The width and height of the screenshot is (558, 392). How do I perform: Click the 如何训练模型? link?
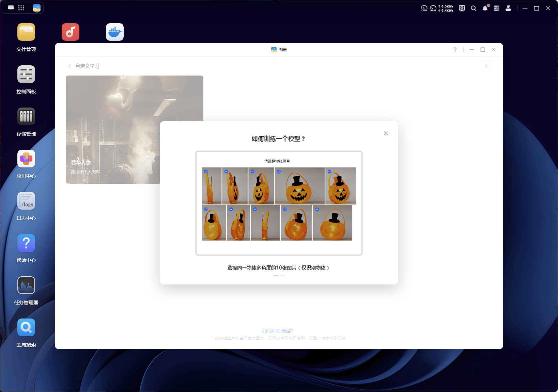[x=278, y=331]
